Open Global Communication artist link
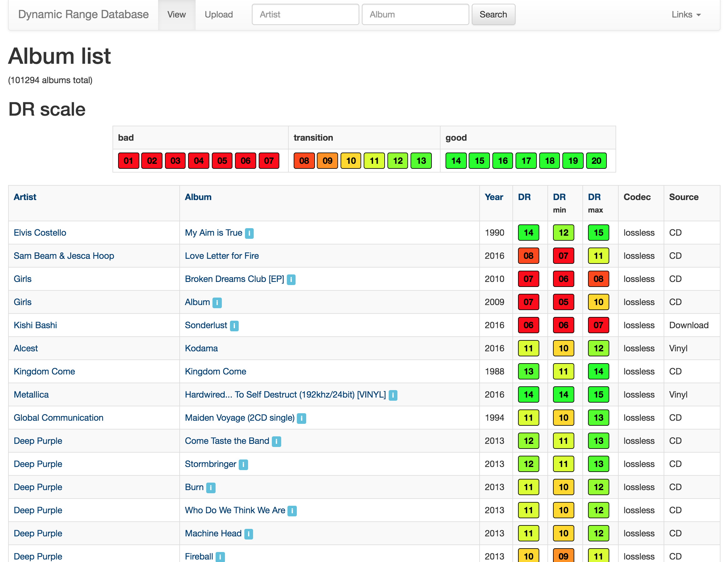This screenshot has width=728, height=562. (x=59, y=418)
